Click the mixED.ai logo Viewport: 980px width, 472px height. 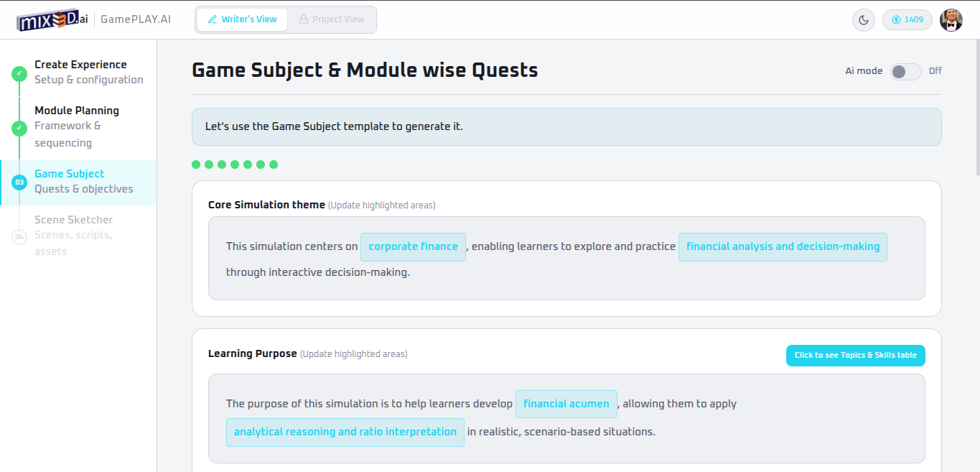click(52, 19)
